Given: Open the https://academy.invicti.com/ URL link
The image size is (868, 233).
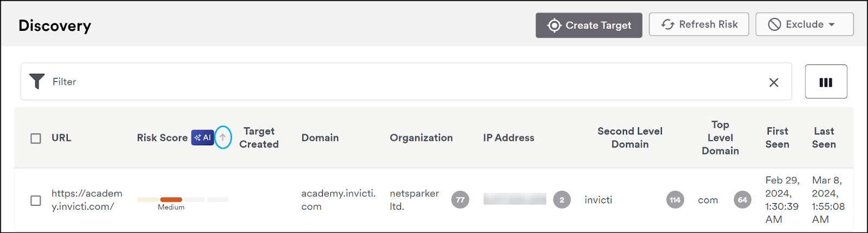Looking at the screenshot, I should 87,200.
